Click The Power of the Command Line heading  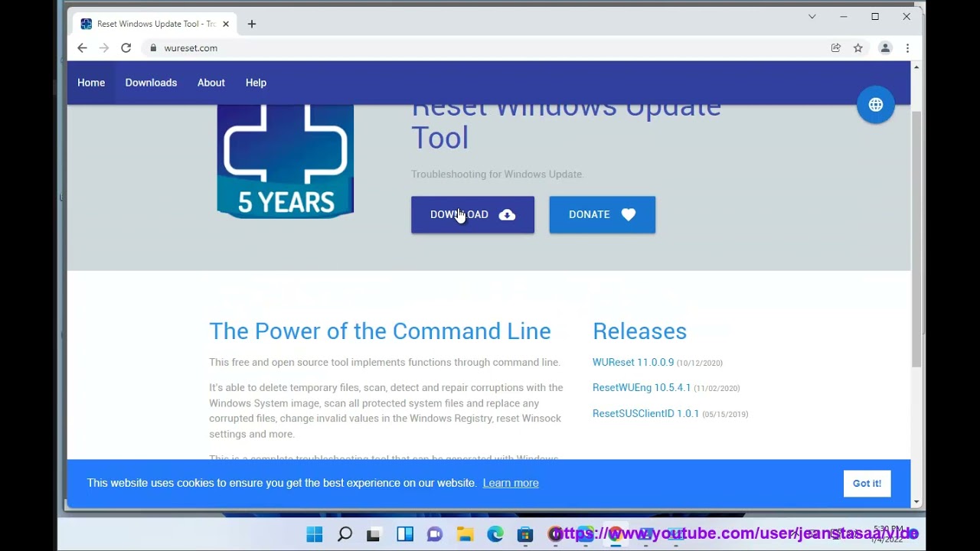coord(380,331)
